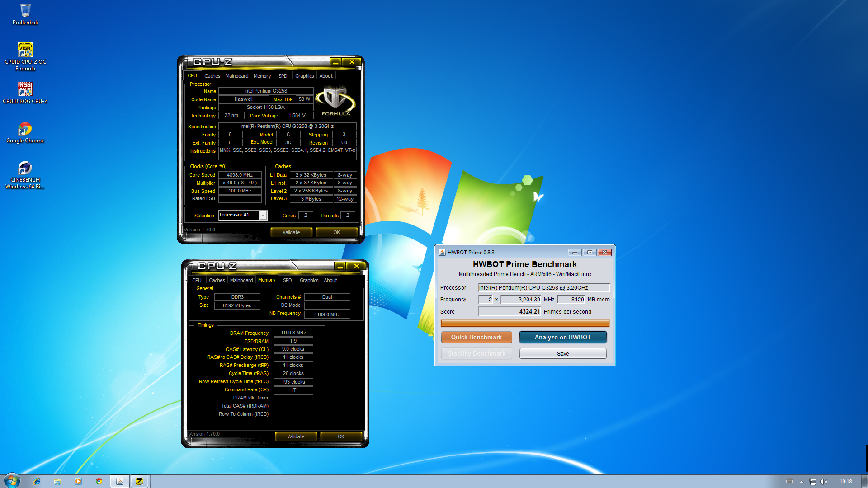Select HWBOT Prime Java taskbar item

(120, 481)
